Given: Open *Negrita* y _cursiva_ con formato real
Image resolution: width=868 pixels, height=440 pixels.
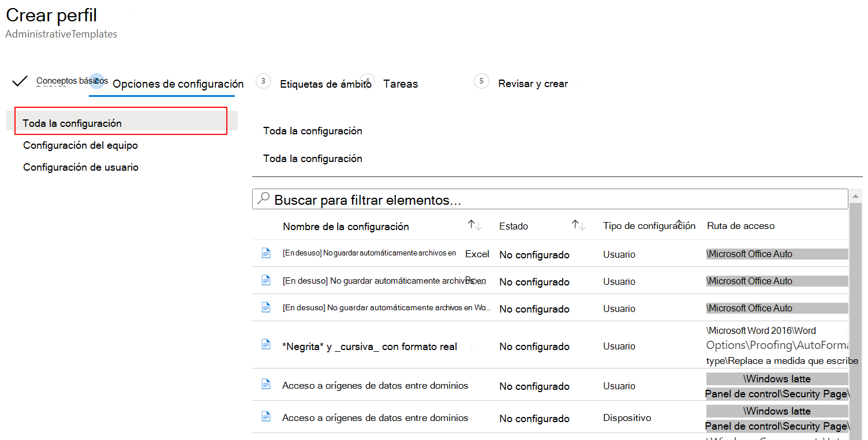Looking at the screenshot, I should [369, 347].
